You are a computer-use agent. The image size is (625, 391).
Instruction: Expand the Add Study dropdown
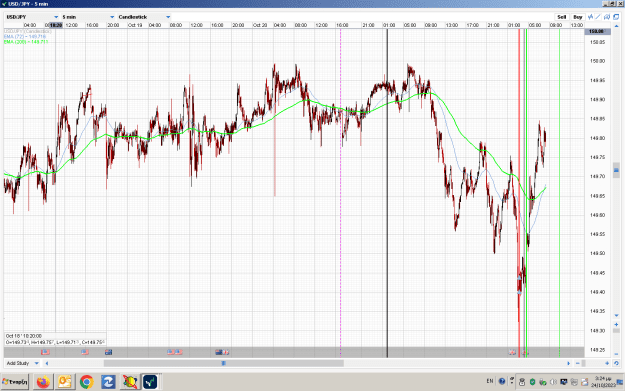(x=22, y=363)
